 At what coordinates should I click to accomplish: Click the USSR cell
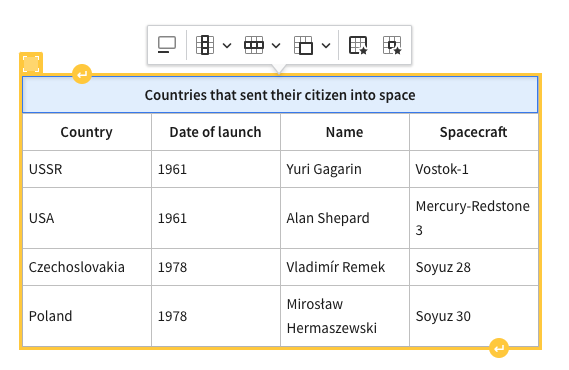pyautogui.click(x=87, y=169)
